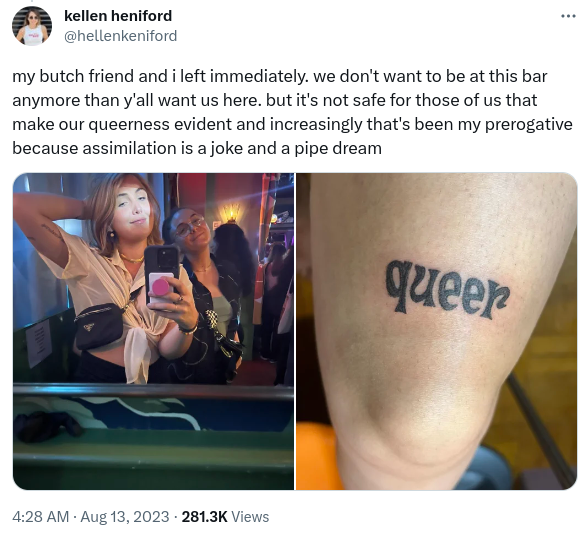This screenshot has height=536, width=588.
Task: Open the three-dot more options menu
Action: point(568,16)
